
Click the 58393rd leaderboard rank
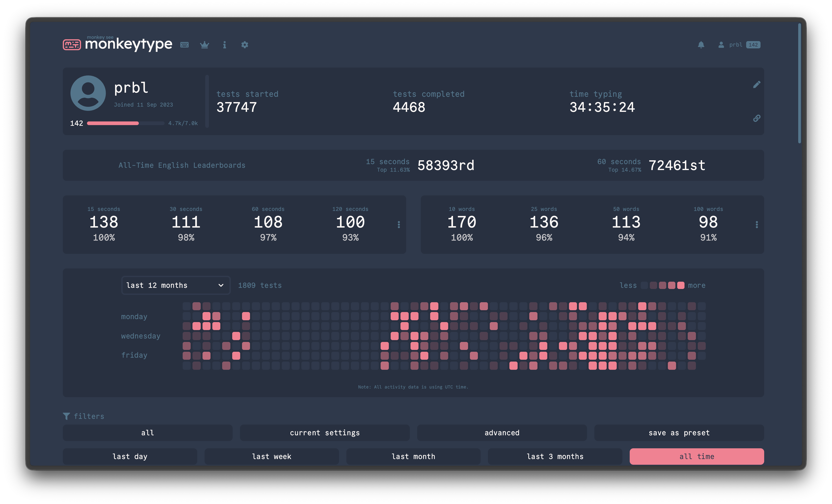coord(446,165)
